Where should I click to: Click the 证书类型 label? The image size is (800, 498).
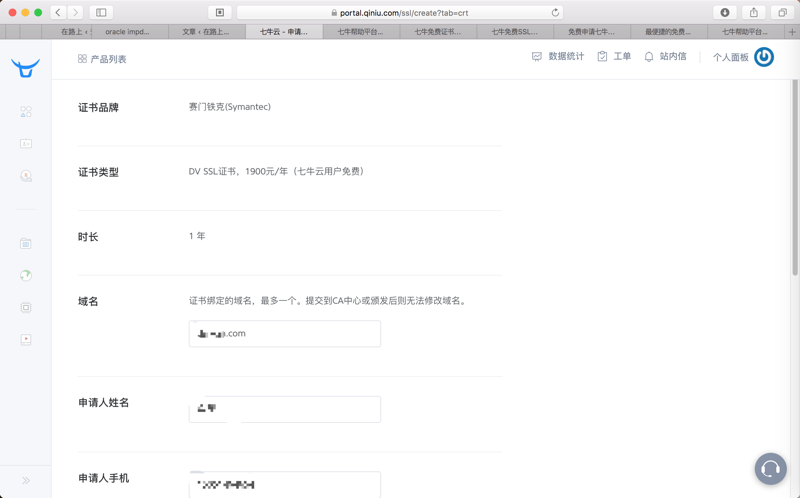point(98,172)
